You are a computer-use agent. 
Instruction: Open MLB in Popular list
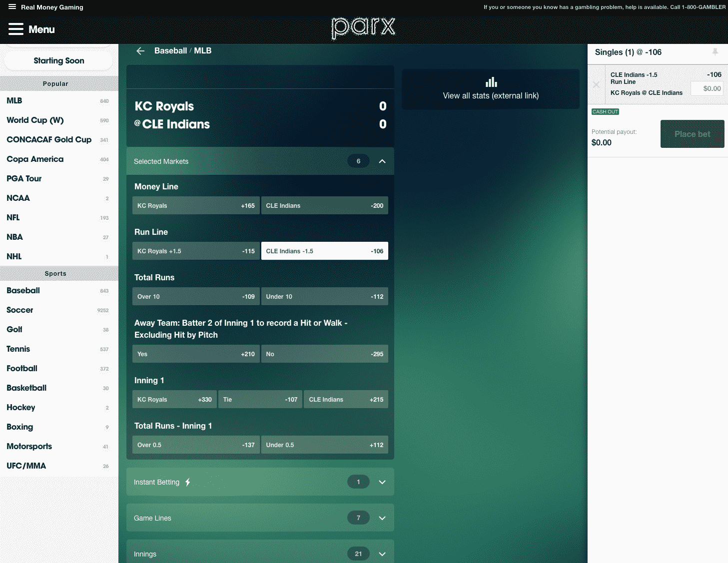pos(59,101)
